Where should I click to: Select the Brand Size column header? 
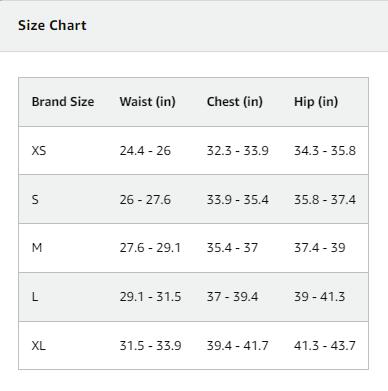click(63, 102)
